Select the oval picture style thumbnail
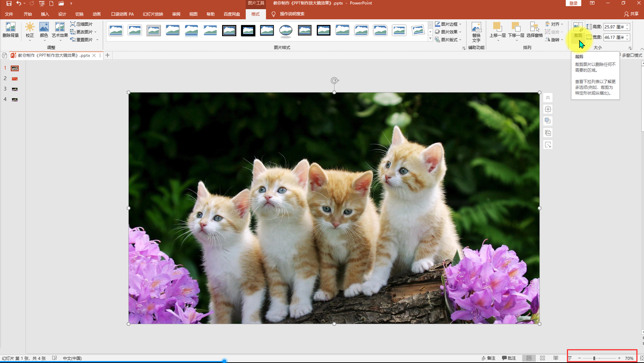 point(286,30)
